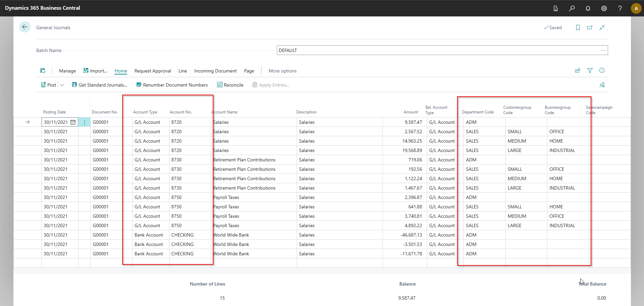Click the Document No. column header
The height and width of the screenshot is (306, 644).
tap(105, 112)
